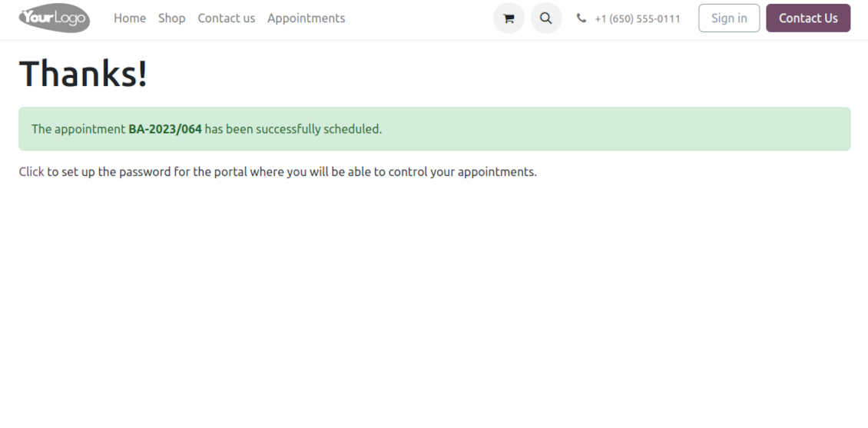868x428 pixels.
Task: Click the blank white page body
Action: 434,307
